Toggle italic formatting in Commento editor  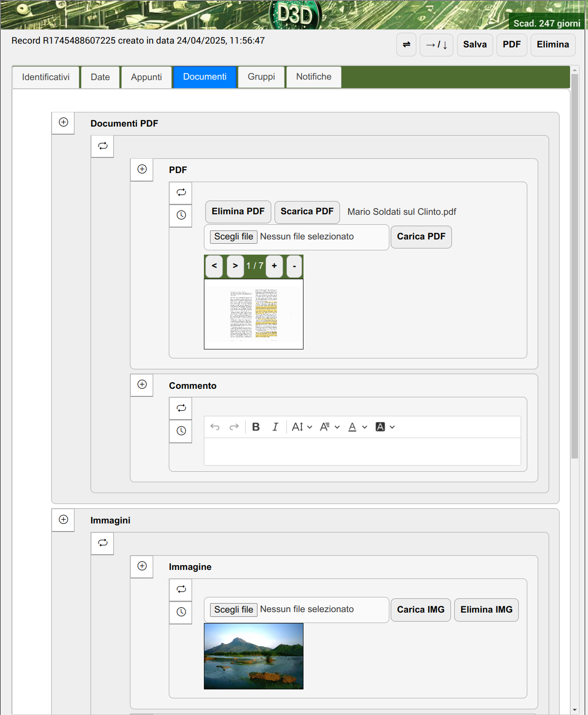click(275, 427)
